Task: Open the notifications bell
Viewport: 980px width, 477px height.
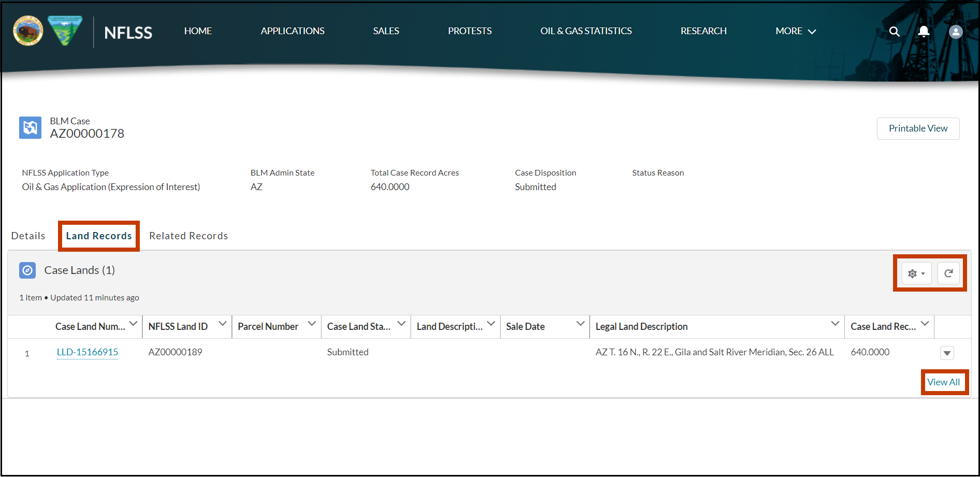Action: (924, 31)
